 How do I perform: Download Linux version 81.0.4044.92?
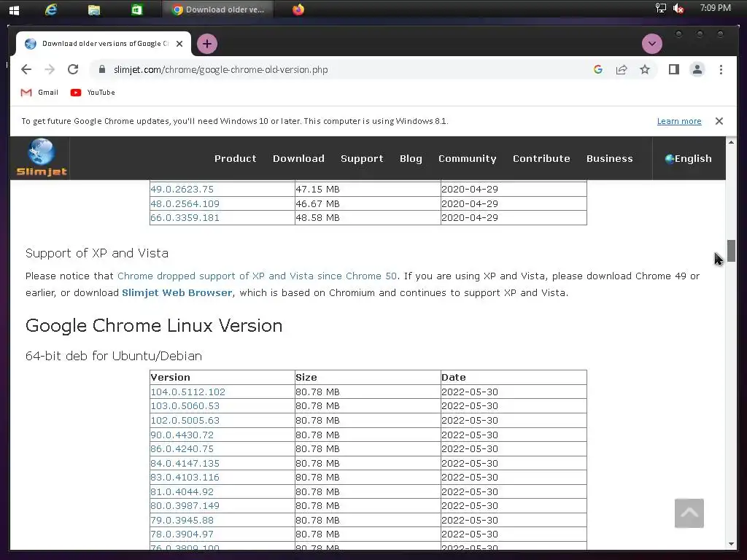point(182,491)
